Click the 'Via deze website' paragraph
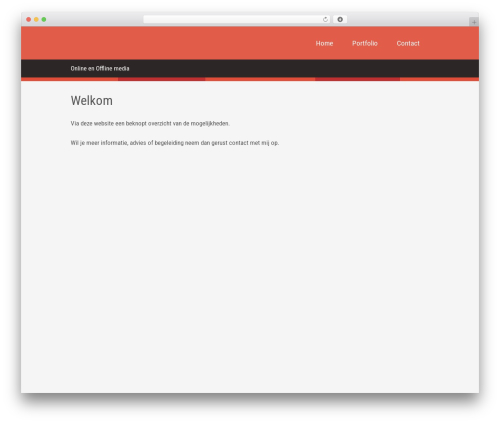 pos(150,123)
